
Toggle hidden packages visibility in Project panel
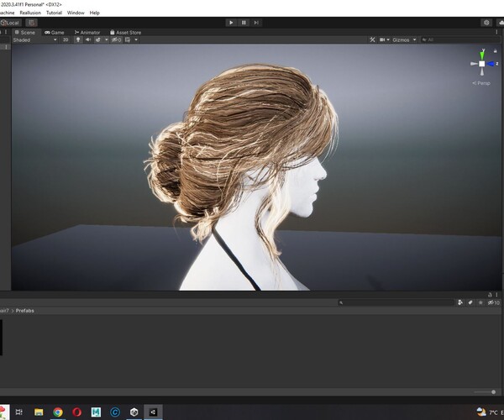493,302
